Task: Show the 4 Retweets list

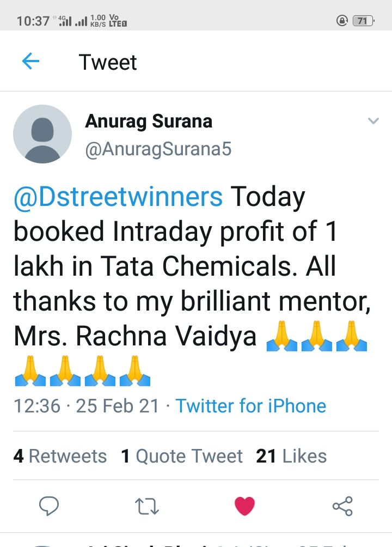Action: click(60, 456)
